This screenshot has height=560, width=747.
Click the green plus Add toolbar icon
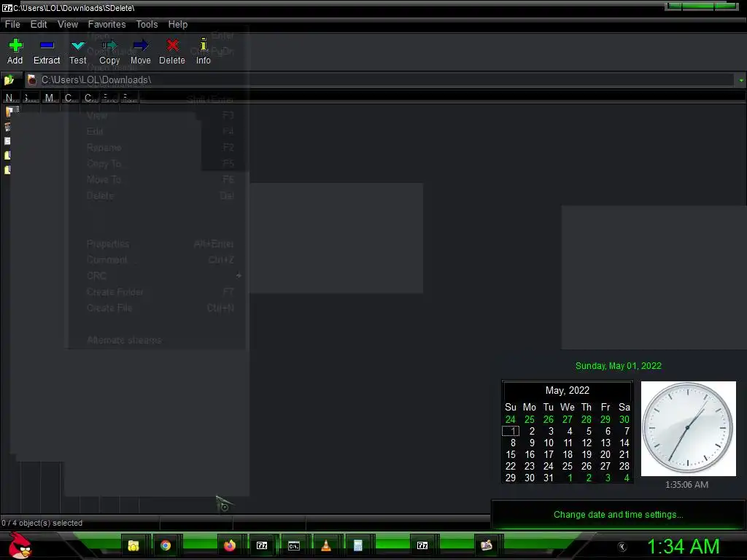click(x=15, y=45)
